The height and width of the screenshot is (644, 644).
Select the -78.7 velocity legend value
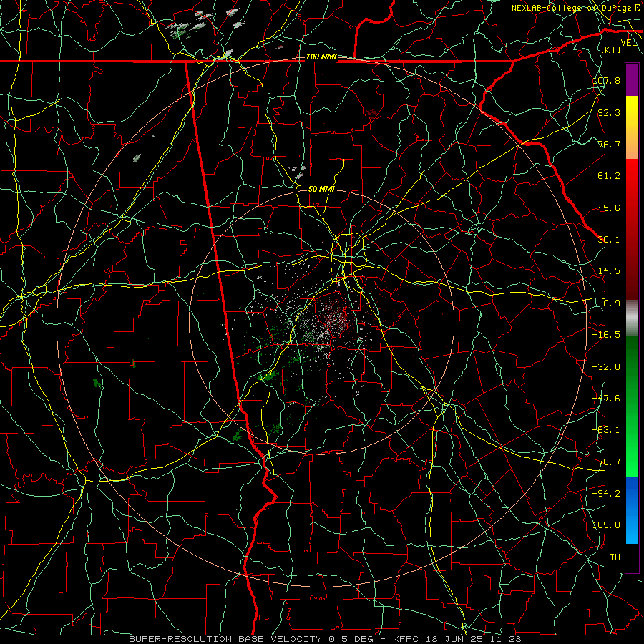(x=606, y=462)
